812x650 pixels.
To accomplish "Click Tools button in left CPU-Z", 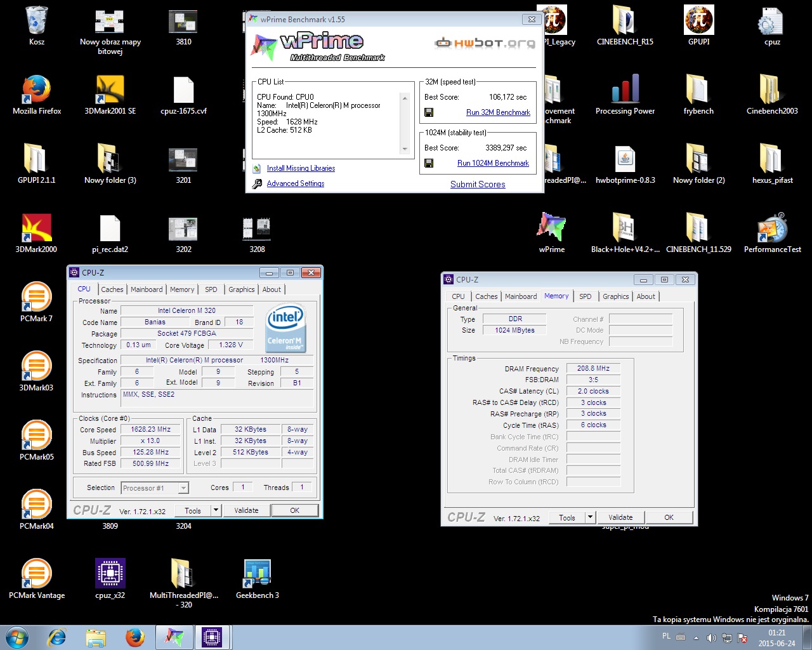I will pyautogui.click(x=193, y=510).
